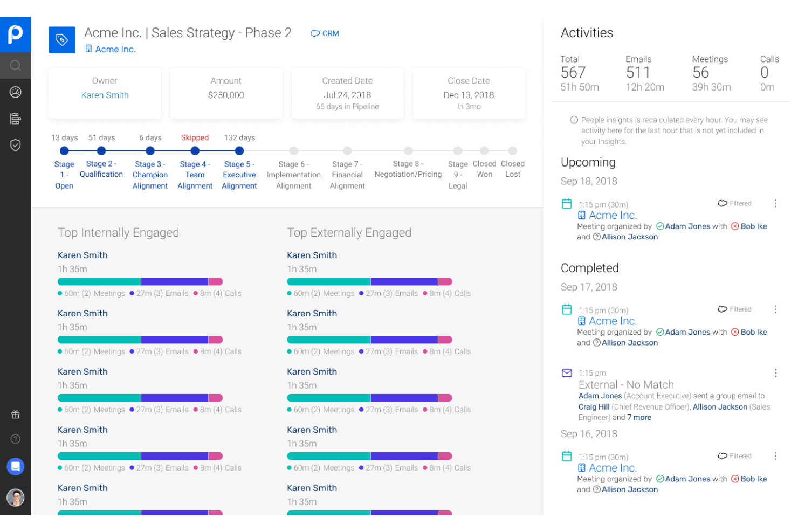Click calendar icon of Sep 17 meeting
This screenshot has height=532, width=798.
(567, 309)
